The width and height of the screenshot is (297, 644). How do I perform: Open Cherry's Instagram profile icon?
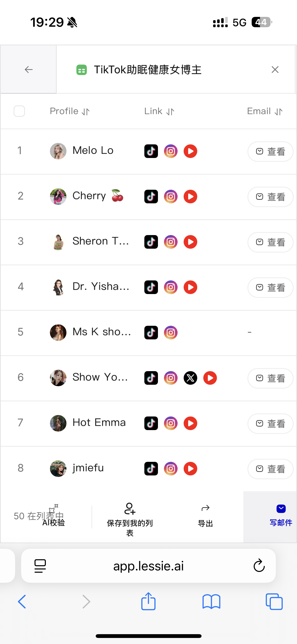[171, 197]
